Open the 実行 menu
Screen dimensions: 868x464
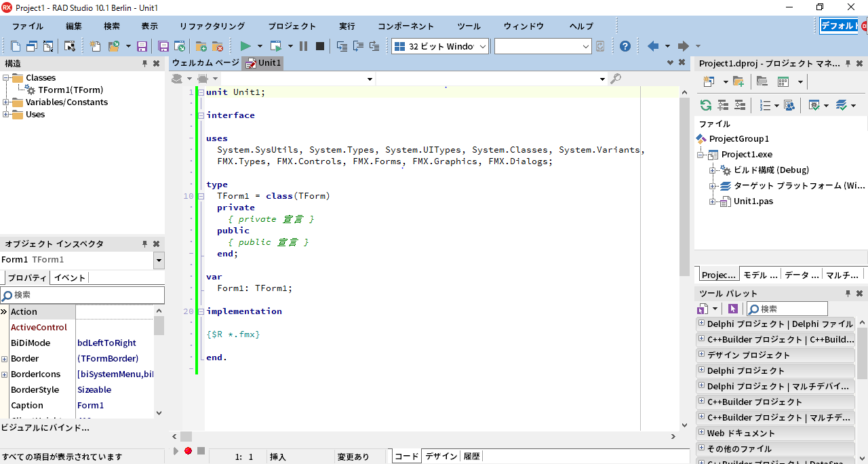347,26
